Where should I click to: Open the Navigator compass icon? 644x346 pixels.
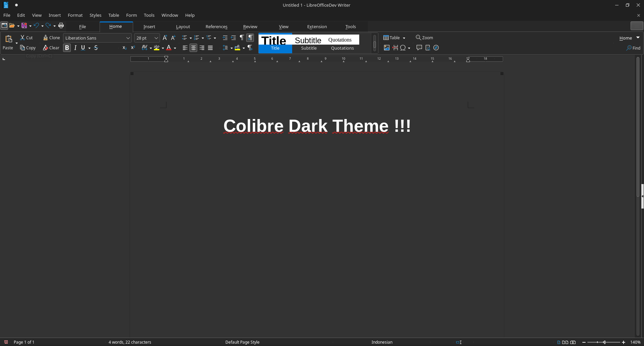436,48
